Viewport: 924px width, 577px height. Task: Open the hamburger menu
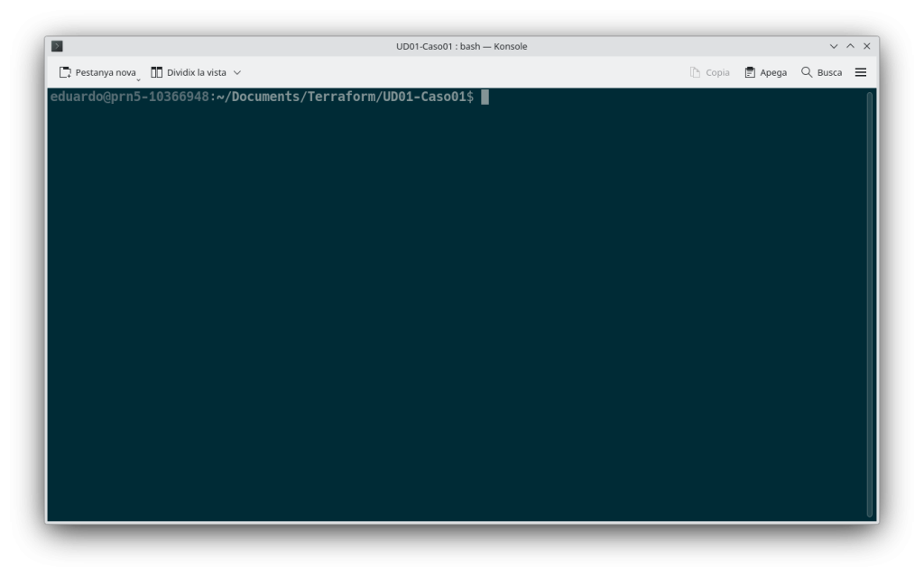coord(861,72)
